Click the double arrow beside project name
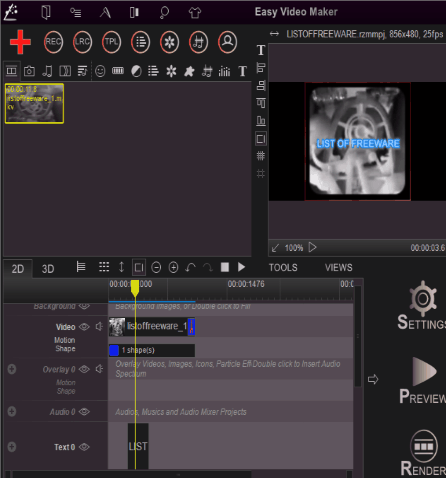The image size is (446, 478). (x=274, y=34)
